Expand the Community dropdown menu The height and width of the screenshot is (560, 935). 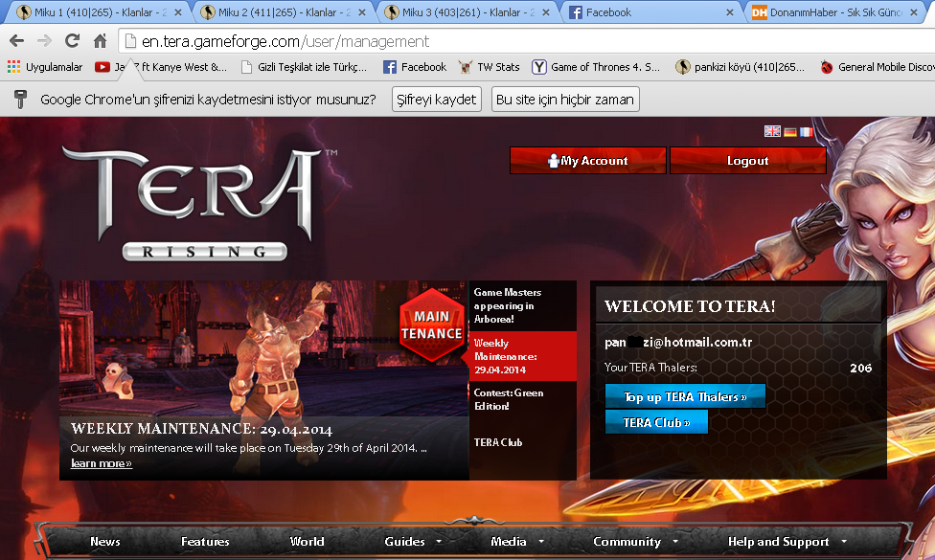point(636,542)
